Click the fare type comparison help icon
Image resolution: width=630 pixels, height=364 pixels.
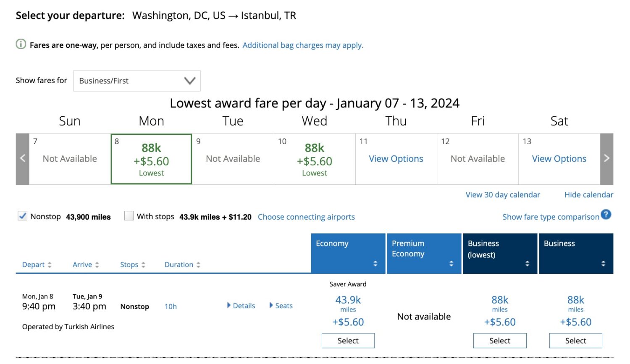click(606, 215)
